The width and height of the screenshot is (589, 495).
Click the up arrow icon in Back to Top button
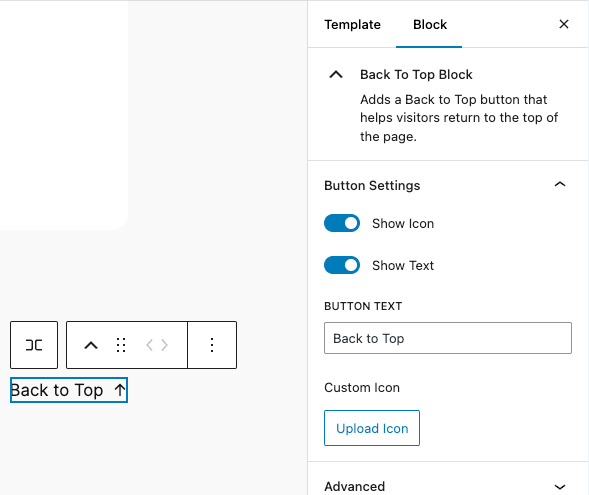coord(120,390)
